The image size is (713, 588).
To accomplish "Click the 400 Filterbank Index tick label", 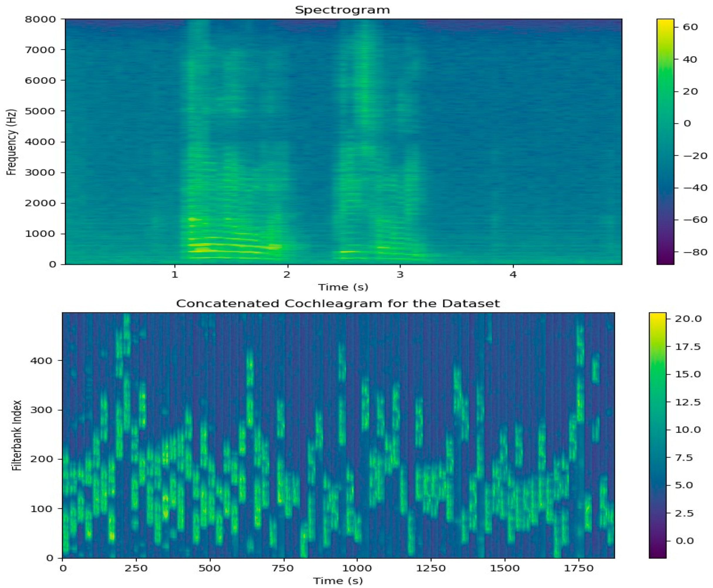I will tap(41, 361).
